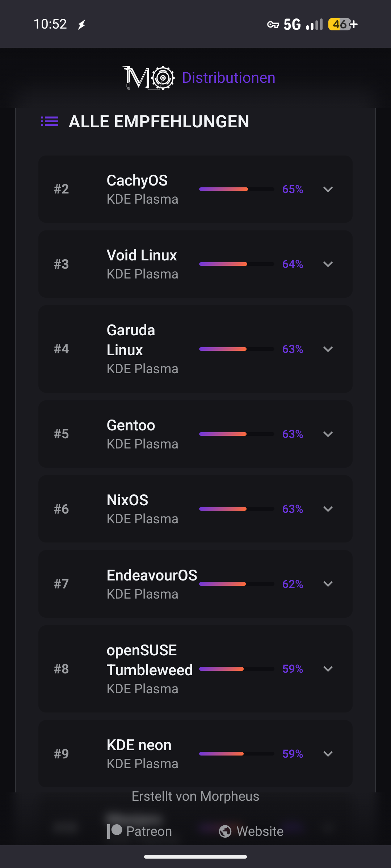Viewport: 391px width, 868px height.
Task: Open the Gentoo details chevron
Action: (328, 434)
